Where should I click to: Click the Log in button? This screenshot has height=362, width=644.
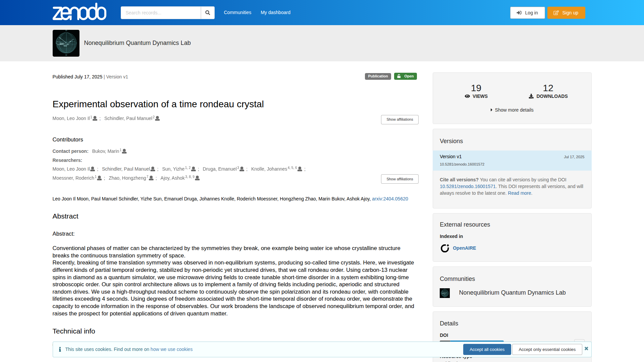click(x=528, y=13)
